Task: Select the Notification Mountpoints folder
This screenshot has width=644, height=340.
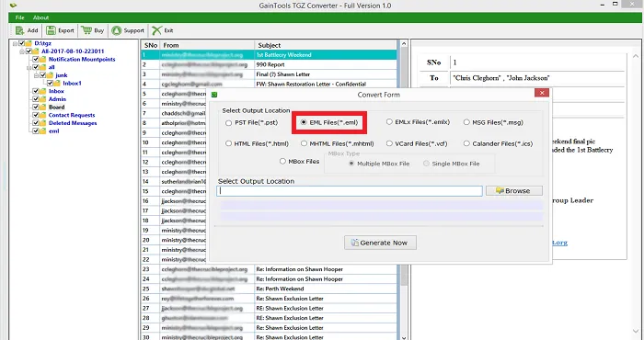Action: tap(82, 59)
